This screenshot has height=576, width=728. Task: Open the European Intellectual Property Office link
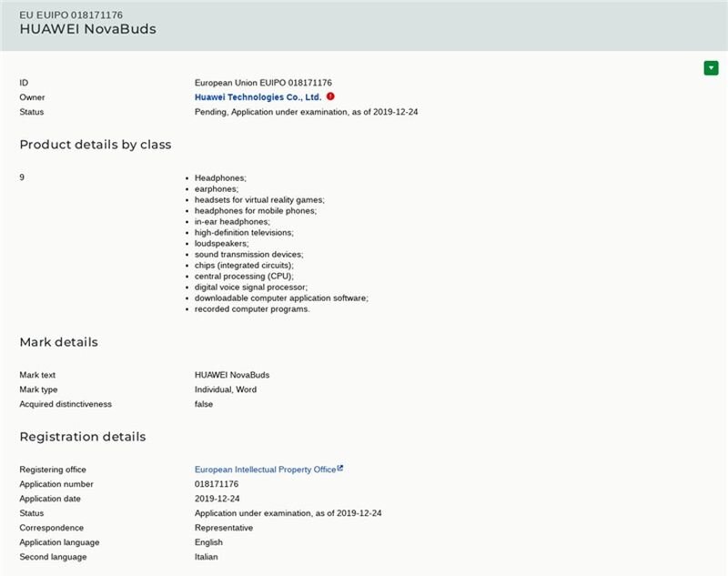pyautogui.click(x=265, y=470)
